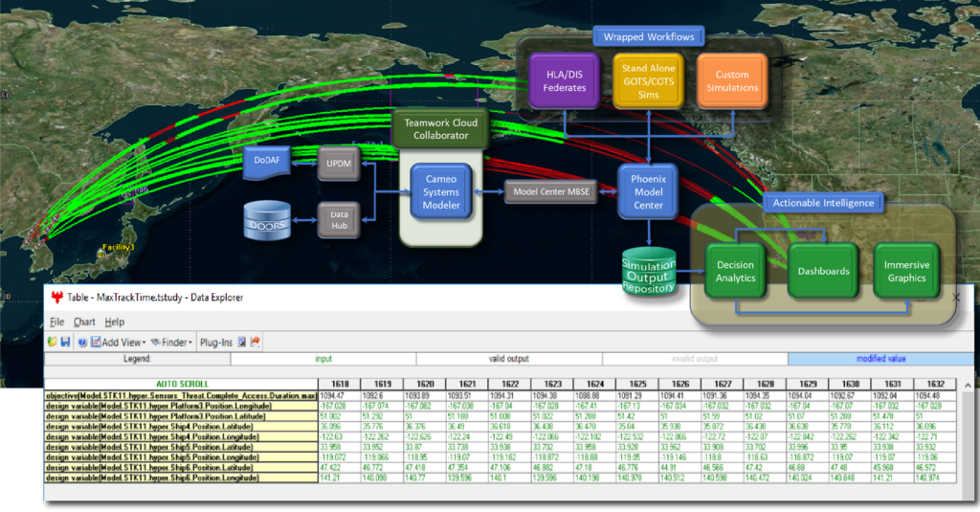Image resolution: width=980 pixels, height=512 pixels.
Task: Select the Ship4.Position.Longitude row label
Action: 181,436
